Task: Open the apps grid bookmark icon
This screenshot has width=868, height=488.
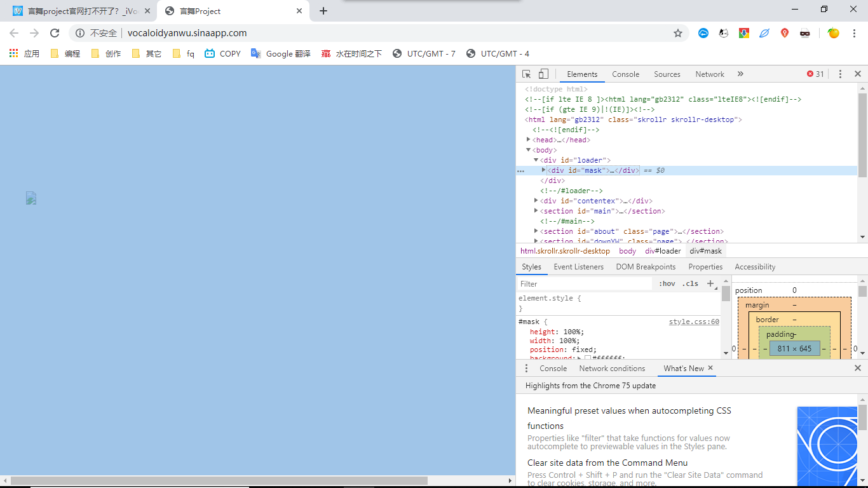Action: (x=13, y=53)
